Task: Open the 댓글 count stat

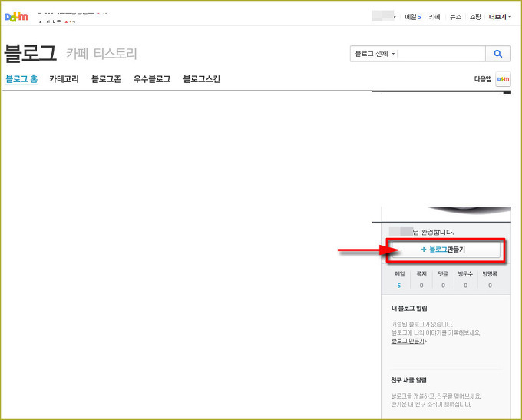Action: (x=443, y=279)
